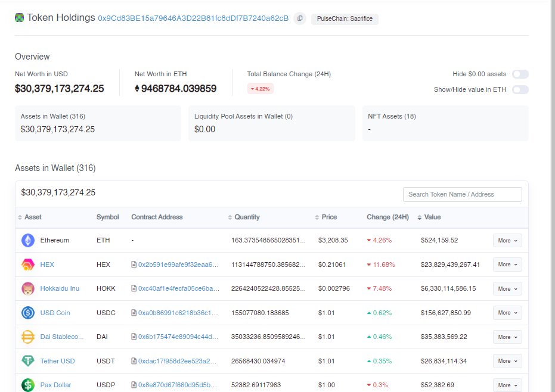Screen dimensions: 555x392
Task: Select the NFT Assets (18) card
Action: click(445, 123)
